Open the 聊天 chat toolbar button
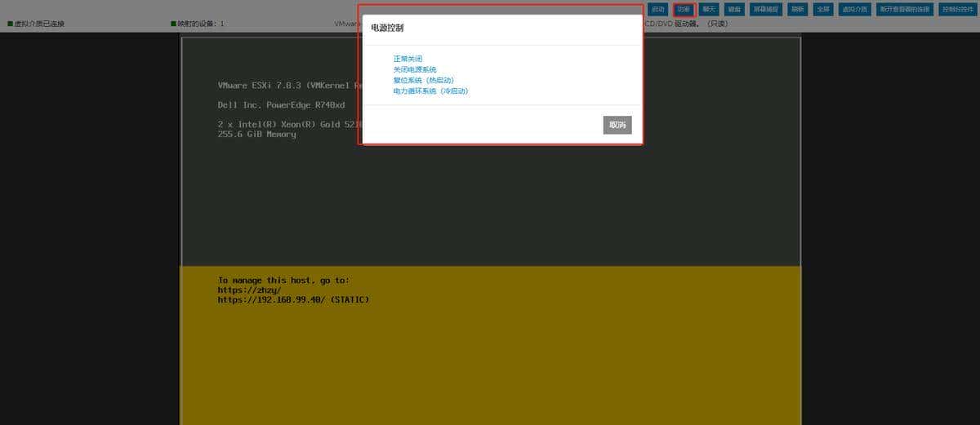The image size is (980, 425). click(709, 10)
